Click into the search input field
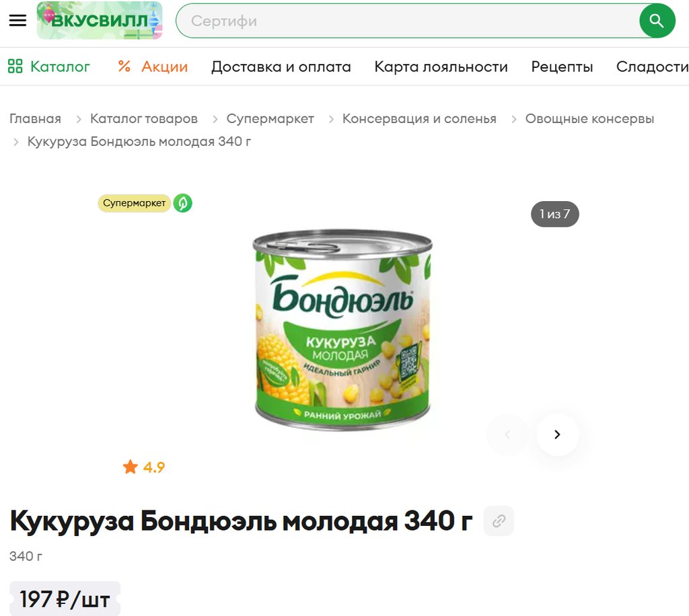Viewport: 689px width, 616px height. click(407, 21)
